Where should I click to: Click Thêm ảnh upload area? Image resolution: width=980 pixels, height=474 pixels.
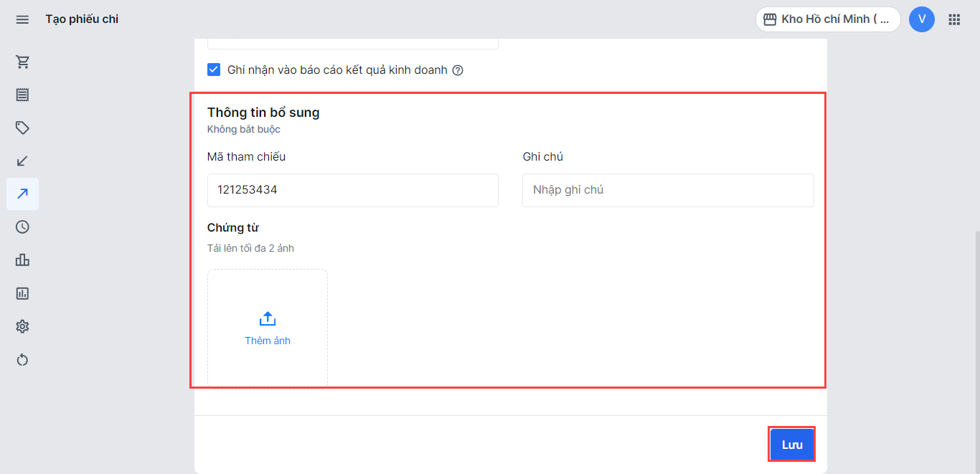point(268,328)
